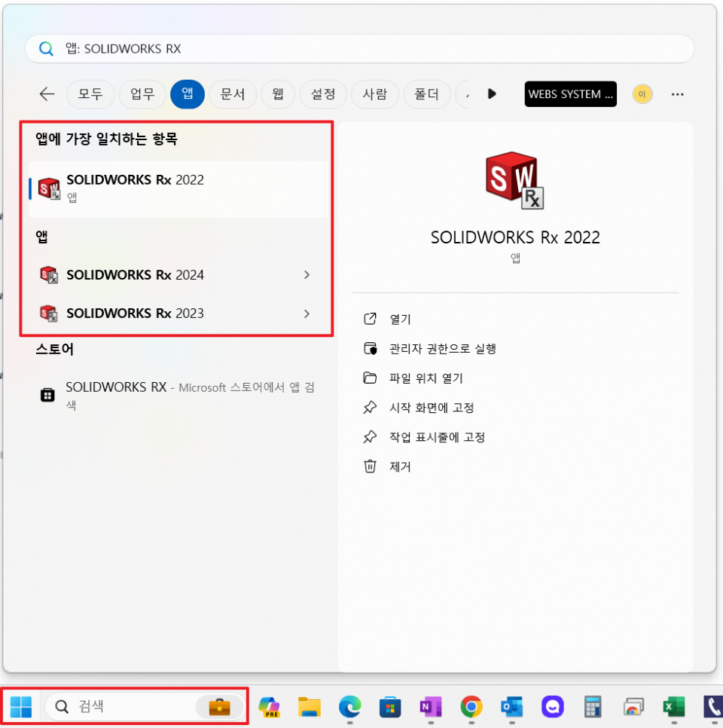Open phone app icon on taskbar
The width and height of the screenshot is (723, 728).
pyautogui.click(x=713, y=707)
